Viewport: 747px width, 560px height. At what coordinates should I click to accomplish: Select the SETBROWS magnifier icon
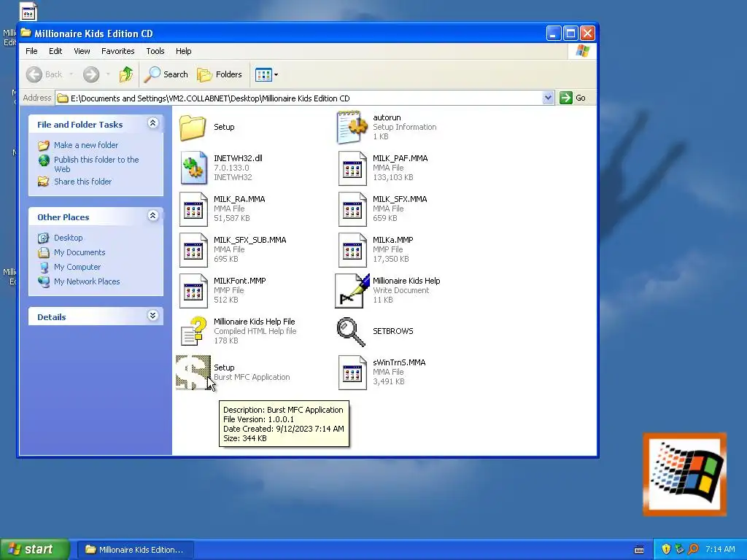[x=351, y=332]
